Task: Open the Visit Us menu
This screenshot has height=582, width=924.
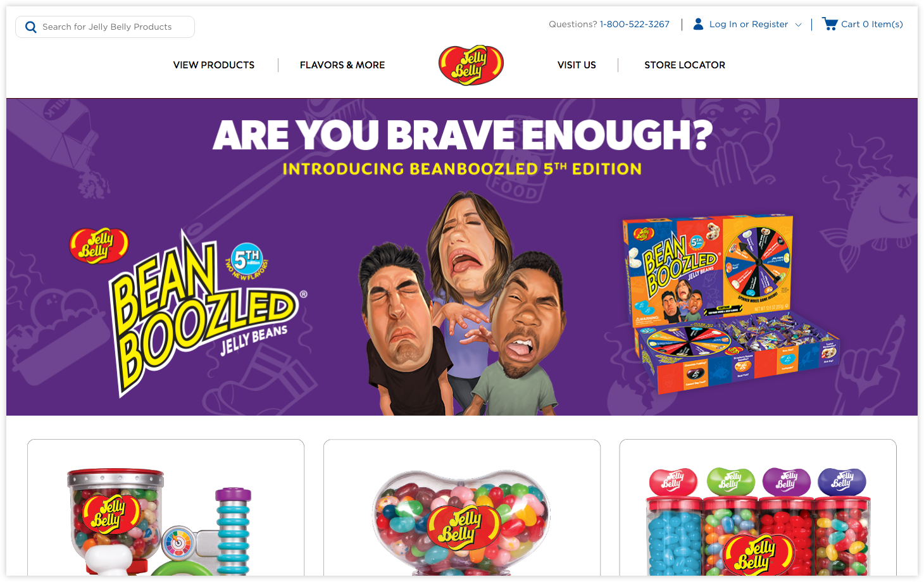Action: pyautogui.click(x=577, y=65)
